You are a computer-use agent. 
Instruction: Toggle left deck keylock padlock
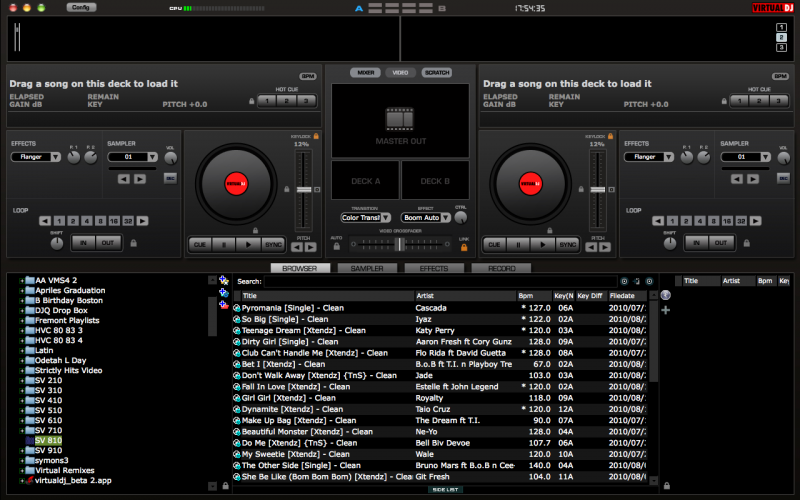coord(316,136)
